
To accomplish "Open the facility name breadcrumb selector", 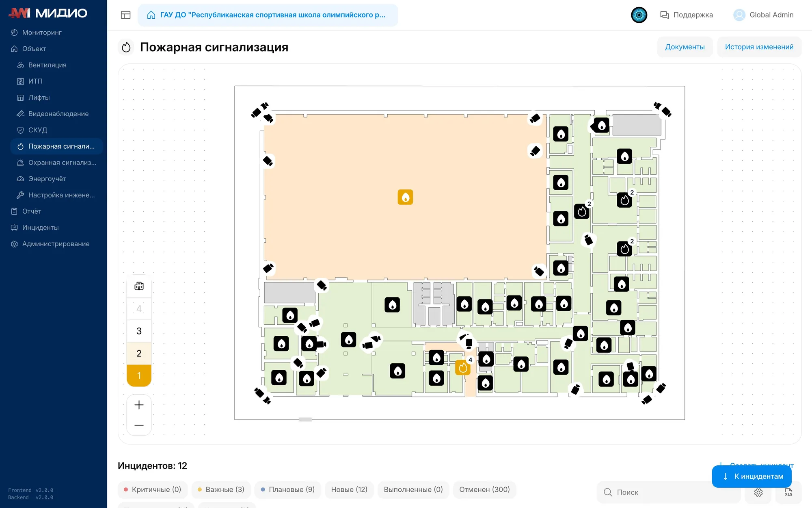I will [x=268, y=15].
